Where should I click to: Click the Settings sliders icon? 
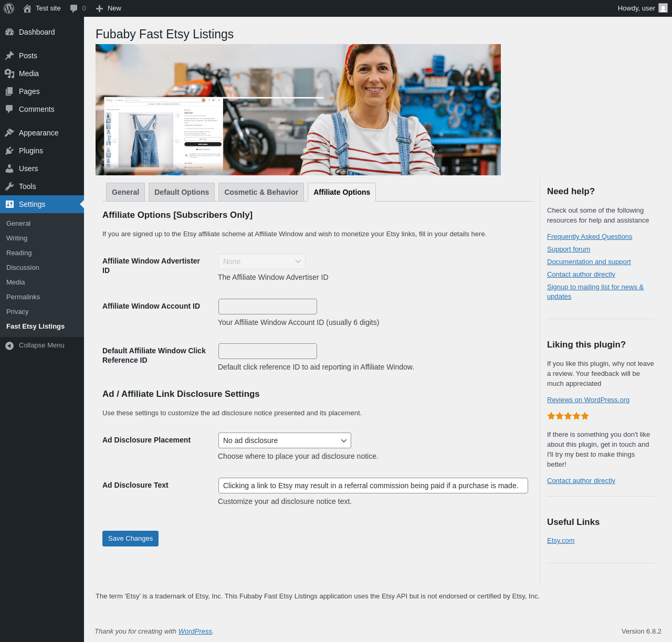9,204
